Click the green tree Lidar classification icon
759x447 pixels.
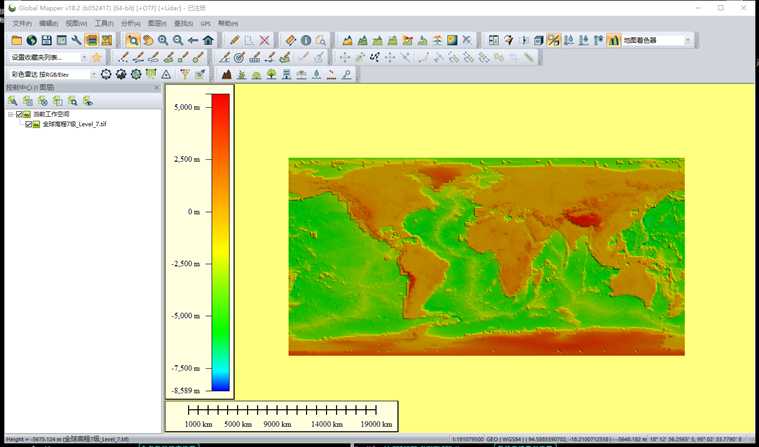[272, 75]
